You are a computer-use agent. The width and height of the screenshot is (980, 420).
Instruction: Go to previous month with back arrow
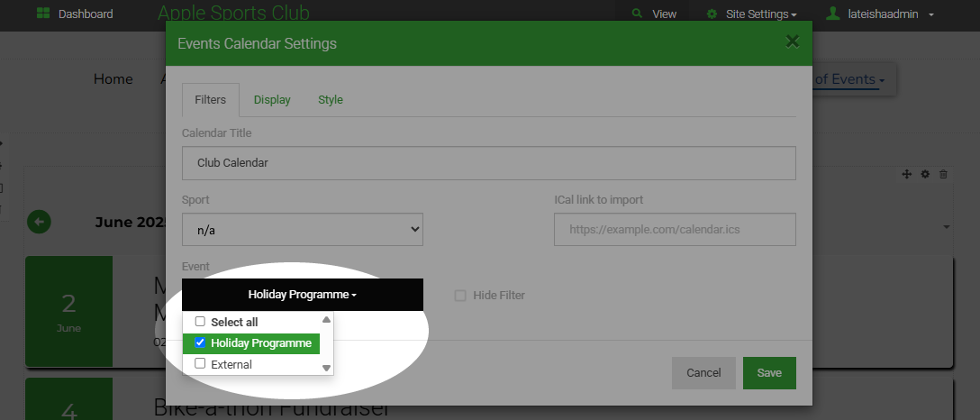click(39, 222)
